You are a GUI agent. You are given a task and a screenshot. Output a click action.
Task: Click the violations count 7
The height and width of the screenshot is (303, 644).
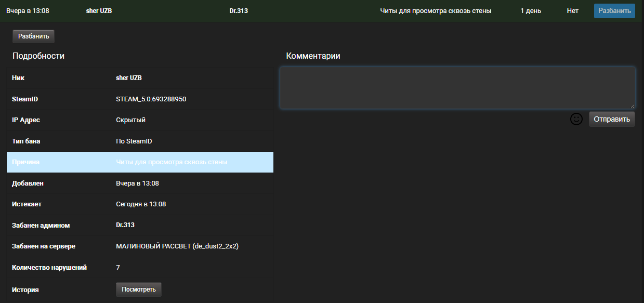click(118, 268)
